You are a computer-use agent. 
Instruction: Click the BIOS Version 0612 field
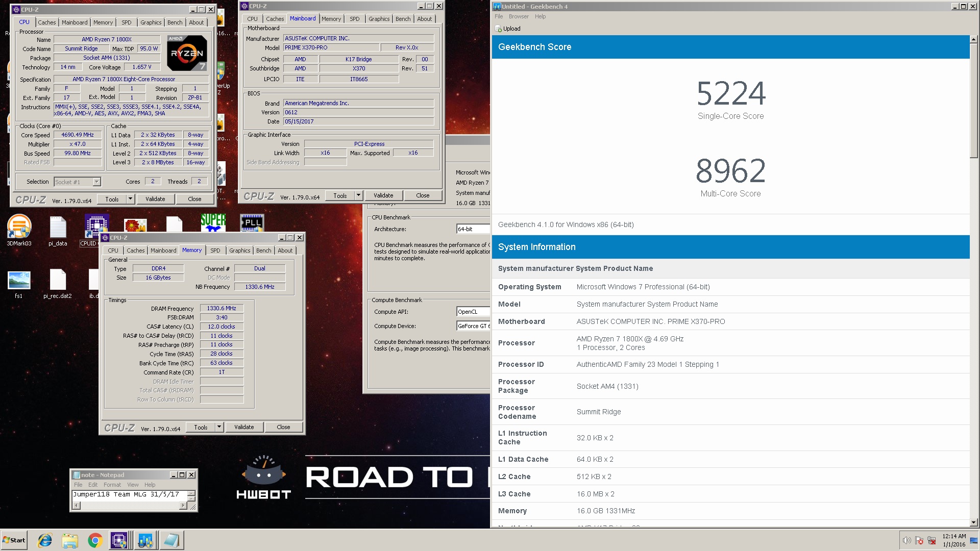coord(359,112)
